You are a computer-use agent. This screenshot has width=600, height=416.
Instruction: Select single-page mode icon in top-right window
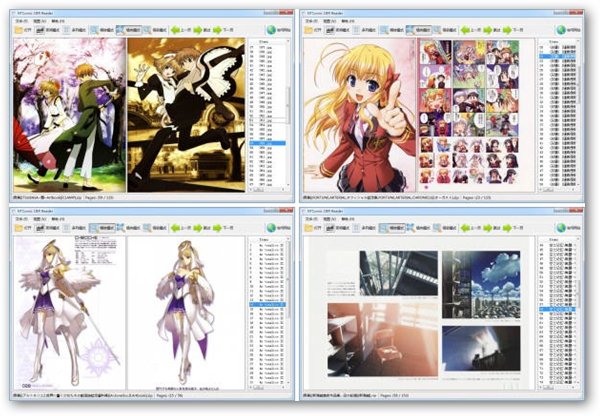coord(357,30)
